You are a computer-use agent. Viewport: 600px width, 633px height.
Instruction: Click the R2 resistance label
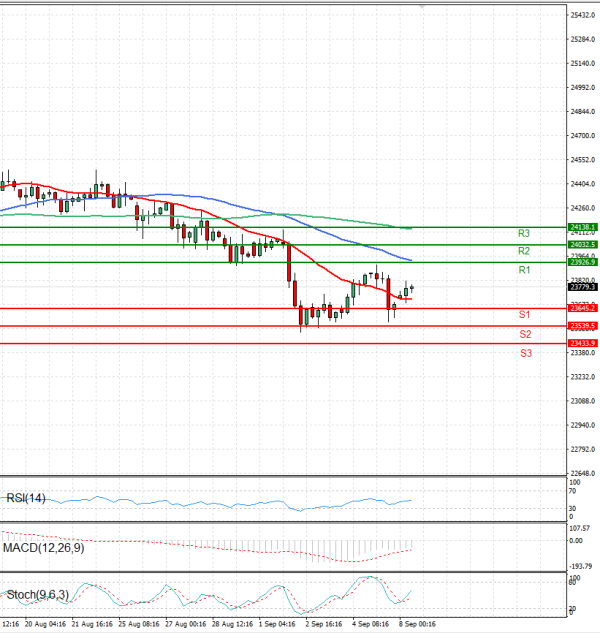[x=524, y=251]
